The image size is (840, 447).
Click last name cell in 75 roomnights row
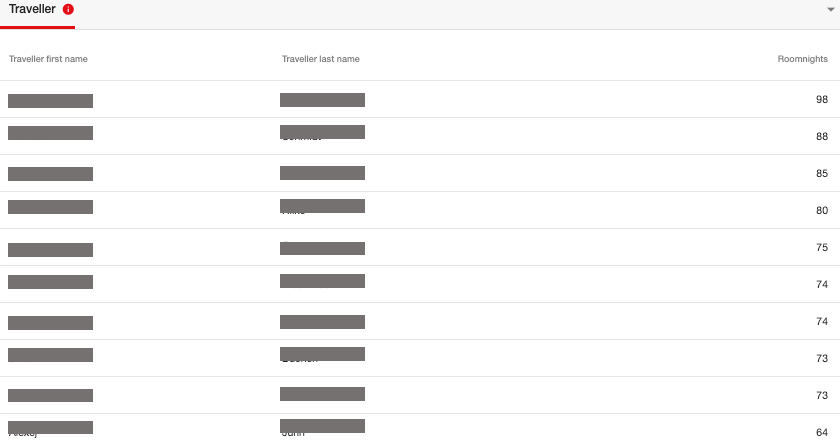322,248
